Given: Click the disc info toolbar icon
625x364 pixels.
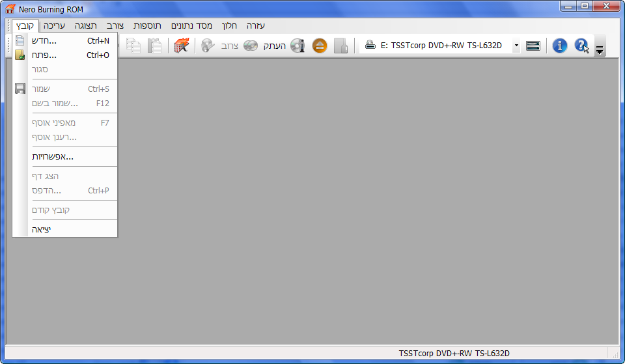Looking at the screenshot, I should coord(298,46).
